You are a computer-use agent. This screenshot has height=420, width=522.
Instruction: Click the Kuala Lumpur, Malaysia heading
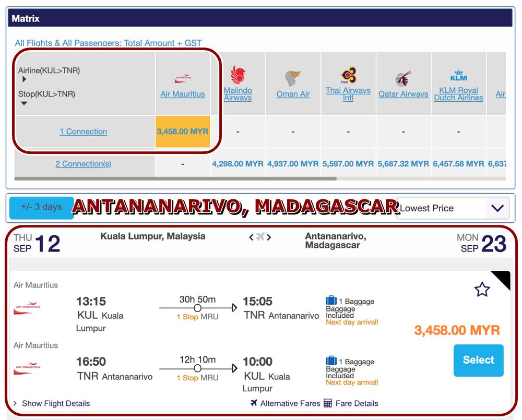point(153,236)
